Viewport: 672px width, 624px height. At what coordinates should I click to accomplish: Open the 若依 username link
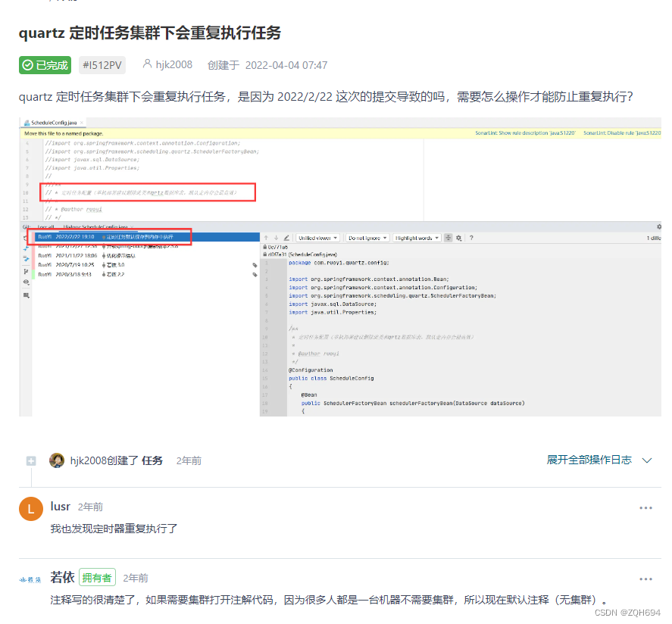pos(62,578)
